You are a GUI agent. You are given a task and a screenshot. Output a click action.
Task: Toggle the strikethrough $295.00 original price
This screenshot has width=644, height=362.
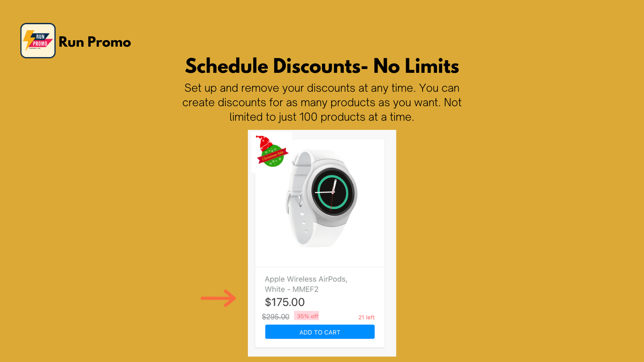[275, 317]
